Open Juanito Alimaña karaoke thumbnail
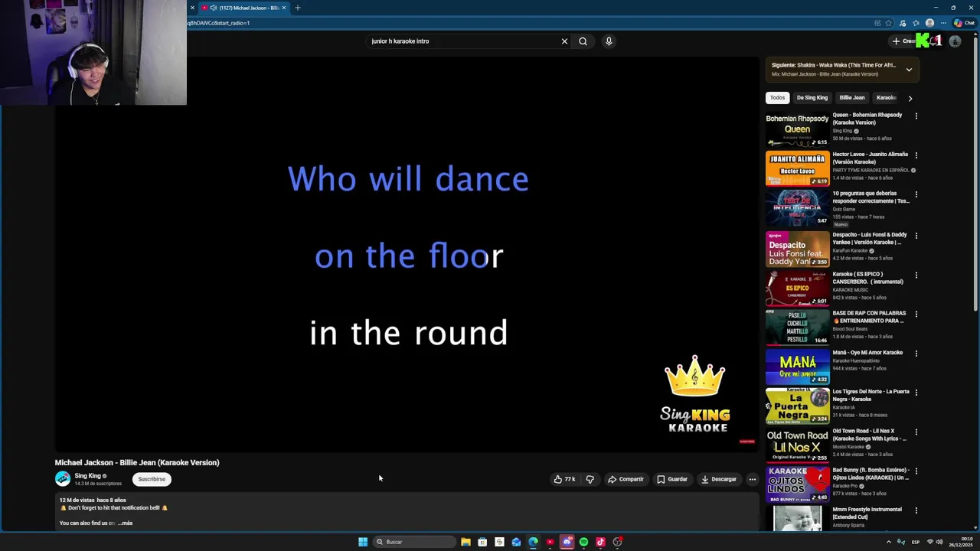 [x=797, y=168]
